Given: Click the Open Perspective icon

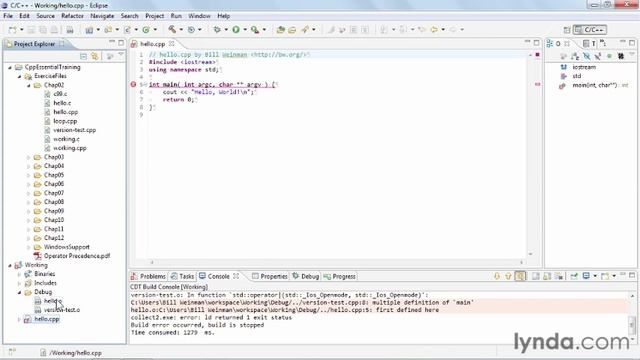Looking at the screenshot, I should [x=567, y=30].
